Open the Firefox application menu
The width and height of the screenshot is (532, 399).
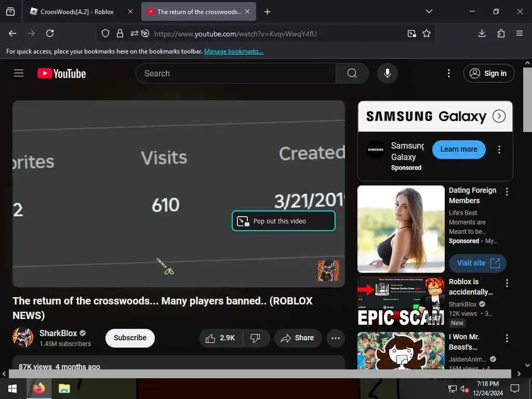point(520,33)
